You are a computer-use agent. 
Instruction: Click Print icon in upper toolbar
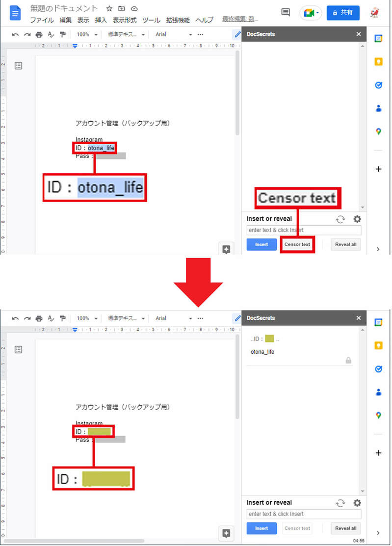[39, 34]
